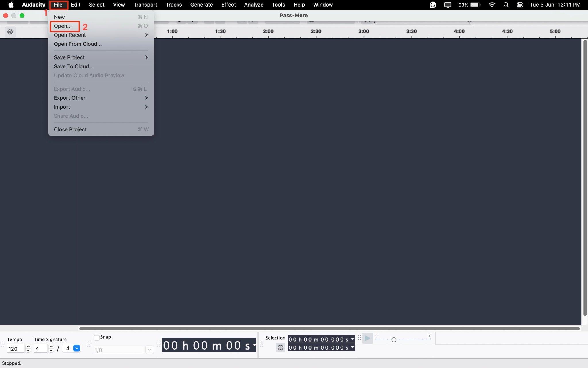Open the main time display format arrow
Image resolution: width=588 pixels, height=368 pixels.
[x=254, y=345]
